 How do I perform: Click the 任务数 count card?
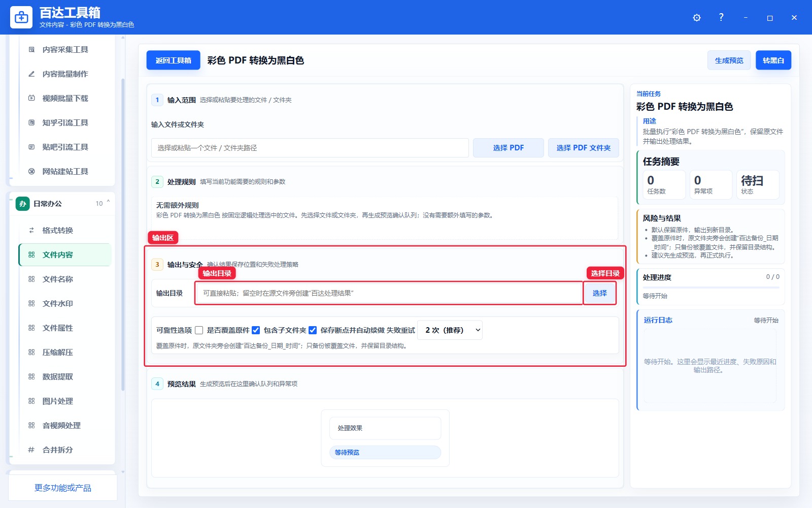664,184
